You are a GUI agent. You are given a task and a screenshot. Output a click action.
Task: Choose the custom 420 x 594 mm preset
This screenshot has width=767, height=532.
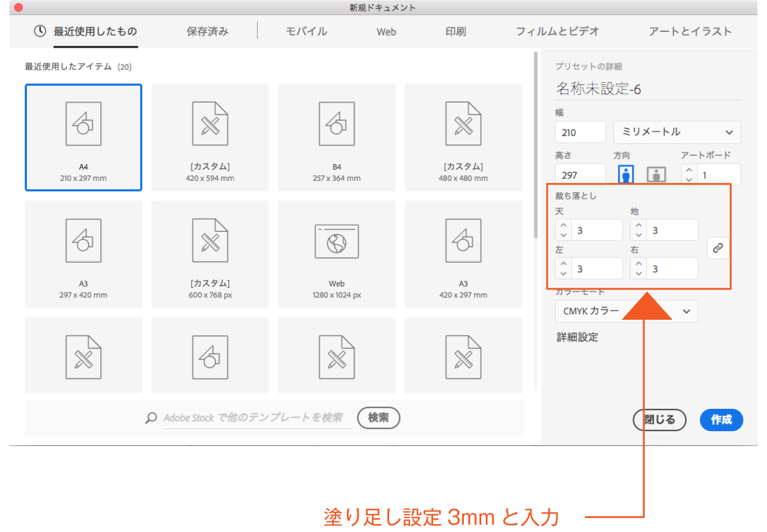[210, 137]
